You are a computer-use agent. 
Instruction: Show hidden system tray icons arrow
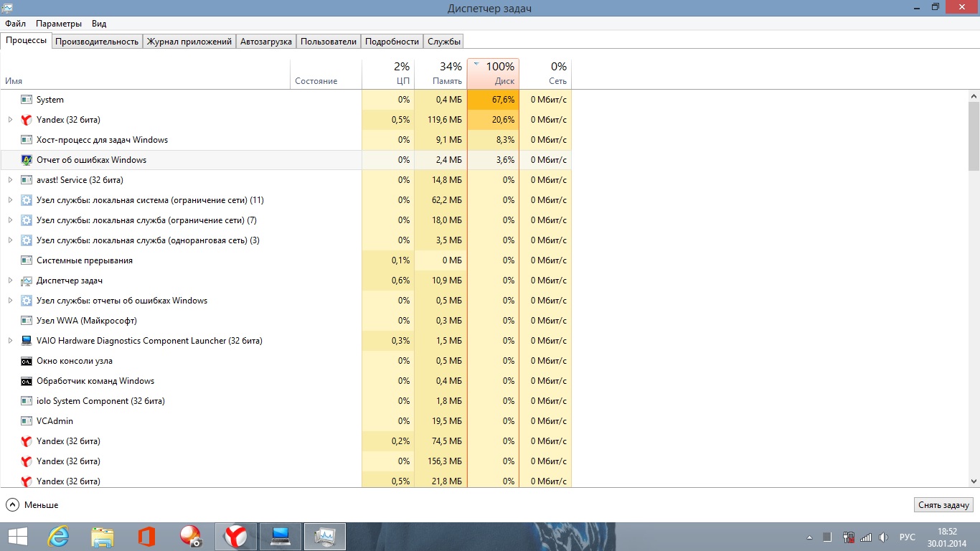pyautogui.click(x=810, y=537)
